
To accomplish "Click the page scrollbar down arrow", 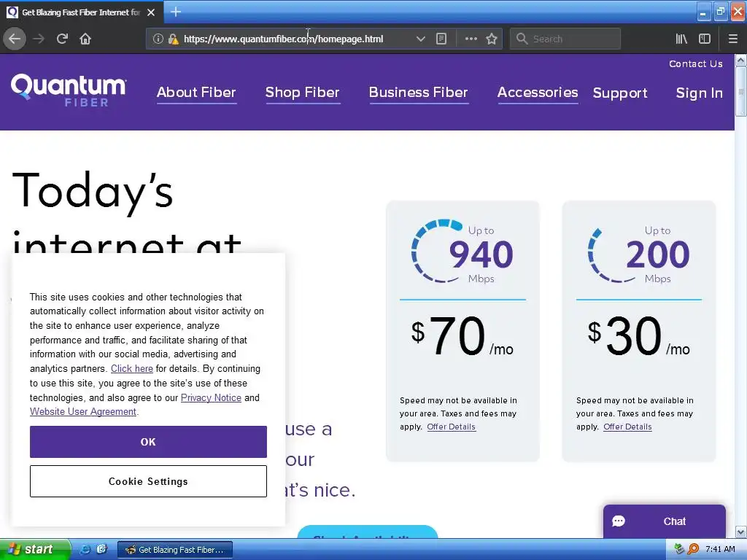I will tap(740, 532).
